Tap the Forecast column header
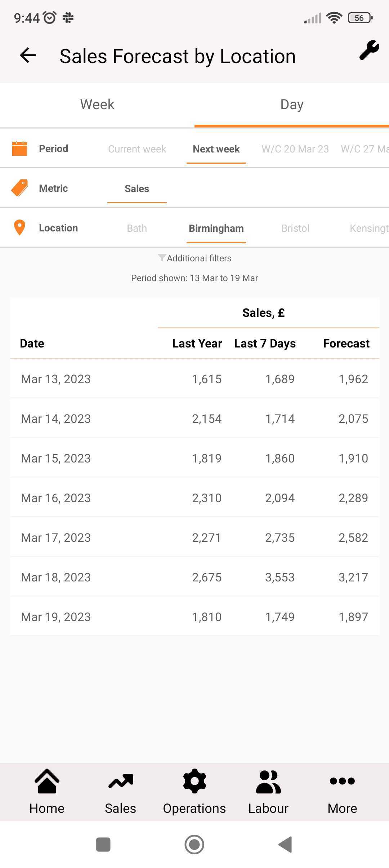 pos(346,344)
